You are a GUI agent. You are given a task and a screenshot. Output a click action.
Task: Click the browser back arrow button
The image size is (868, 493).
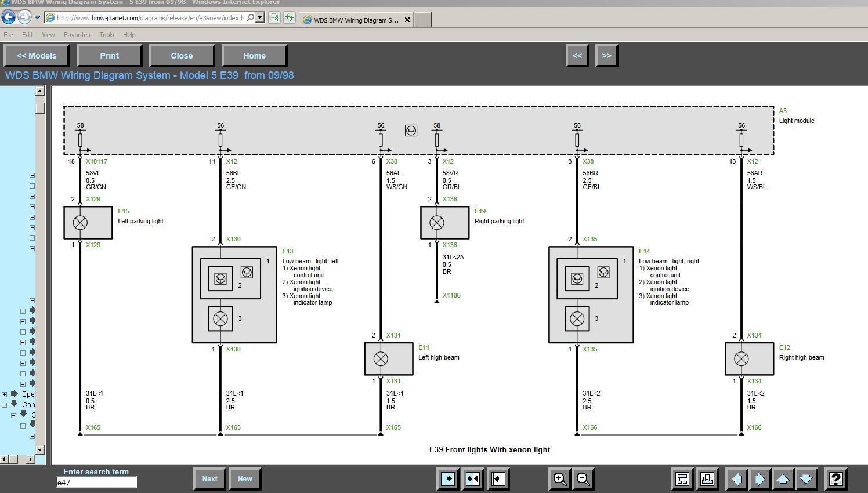pyautogui.click(x=8, y=17)
